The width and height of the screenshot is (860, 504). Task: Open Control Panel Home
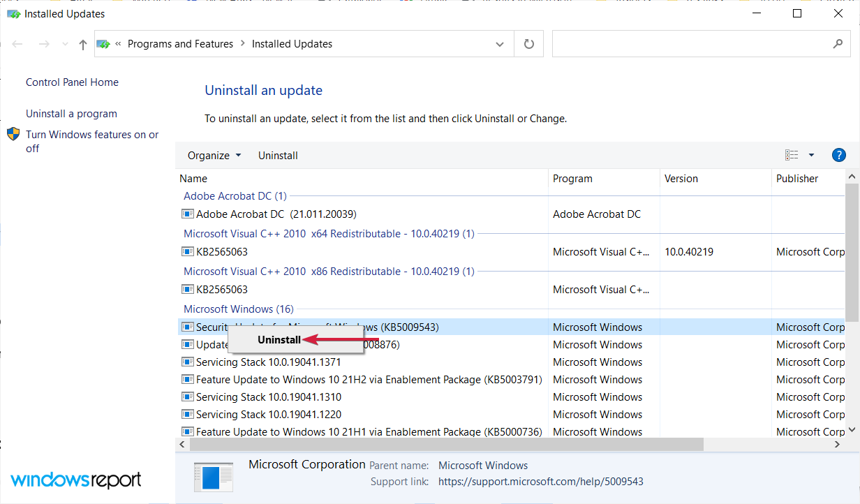[72, 82]
